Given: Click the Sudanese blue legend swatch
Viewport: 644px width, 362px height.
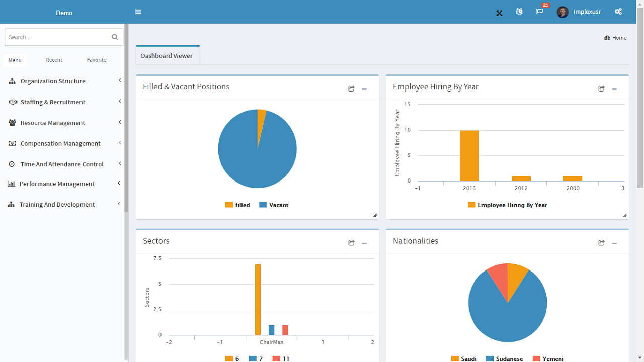Looking at the screenshot, I should 490,359.
